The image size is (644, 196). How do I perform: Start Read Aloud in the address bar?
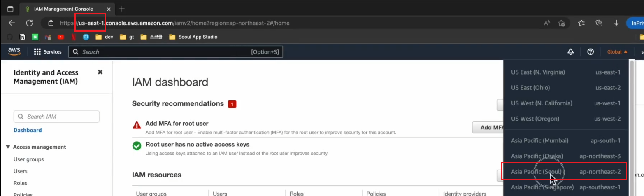click(x=547, y=23)
